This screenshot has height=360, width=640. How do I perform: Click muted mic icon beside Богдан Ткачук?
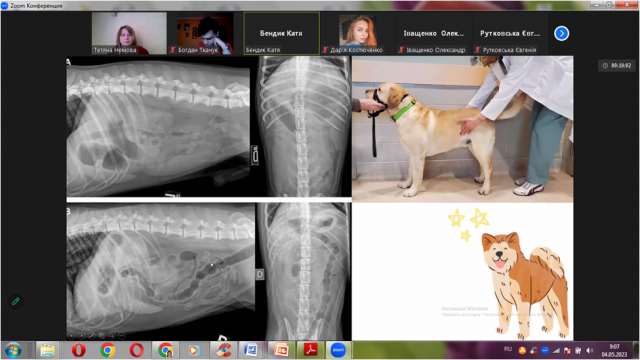coord(173,50)
